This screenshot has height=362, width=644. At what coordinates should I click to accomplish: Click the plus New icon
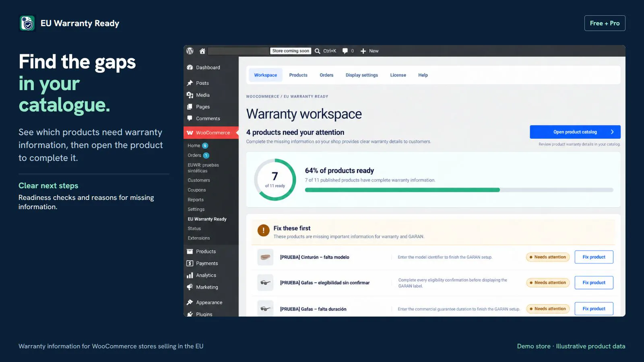(363, 51)
